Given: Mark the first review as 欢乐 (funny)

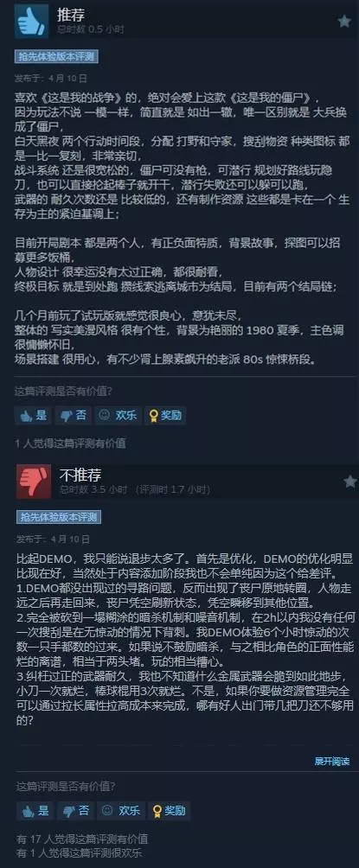Looking at the screenshot, I should click(118, 415).
